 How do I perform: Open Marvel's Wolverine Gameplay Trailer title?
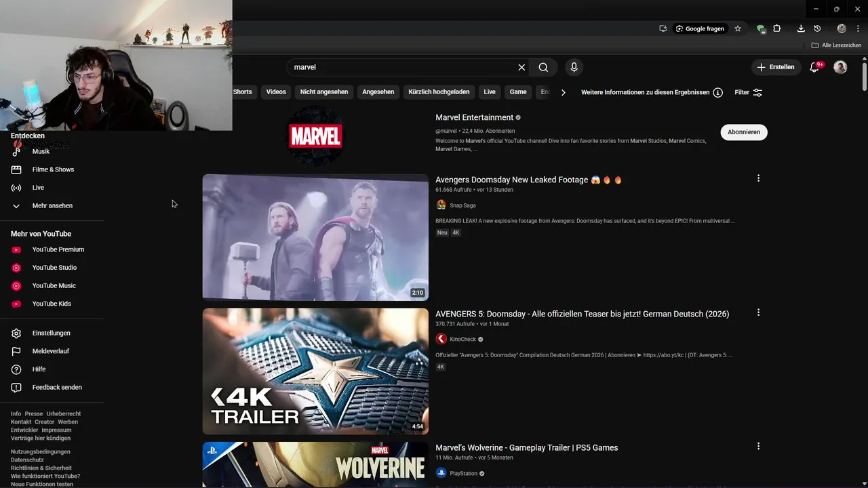coord(526,447)
